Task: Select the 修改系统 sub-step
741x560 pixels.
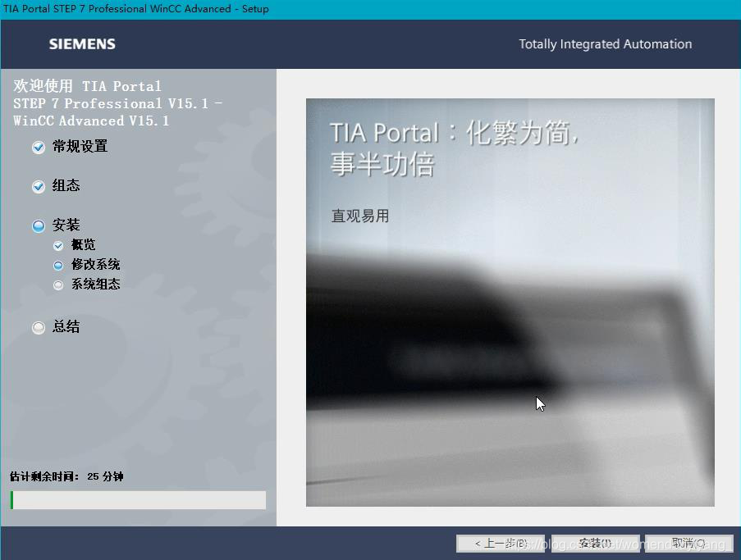Action: pyautogui.click(x=95, y=264)
